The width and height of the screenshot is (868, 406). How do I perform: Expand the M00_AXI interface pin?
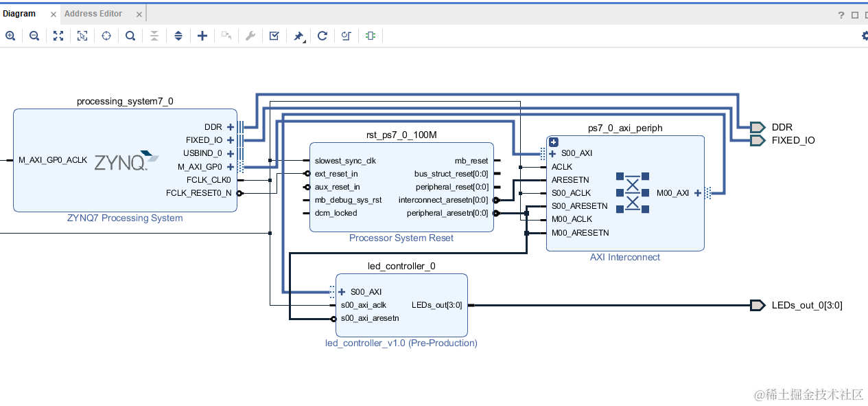(x=698, y=193)
